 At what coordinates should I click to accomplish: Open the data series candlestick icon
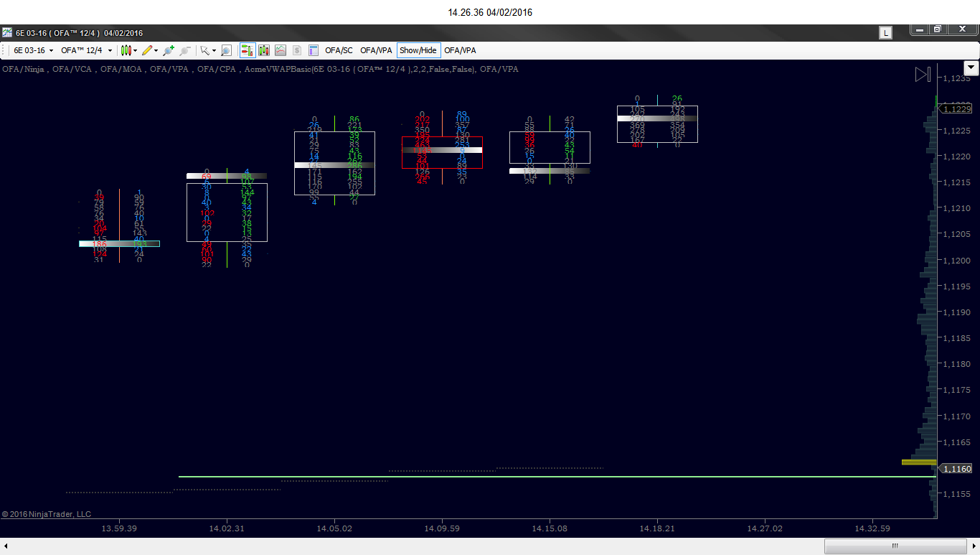point(264,50)
